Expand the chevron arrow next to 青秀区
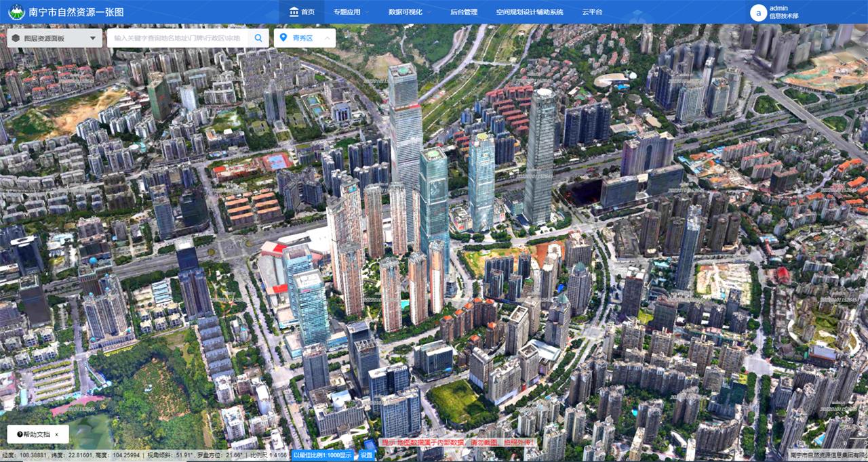 pyautogui.click(x=327, y=38)
